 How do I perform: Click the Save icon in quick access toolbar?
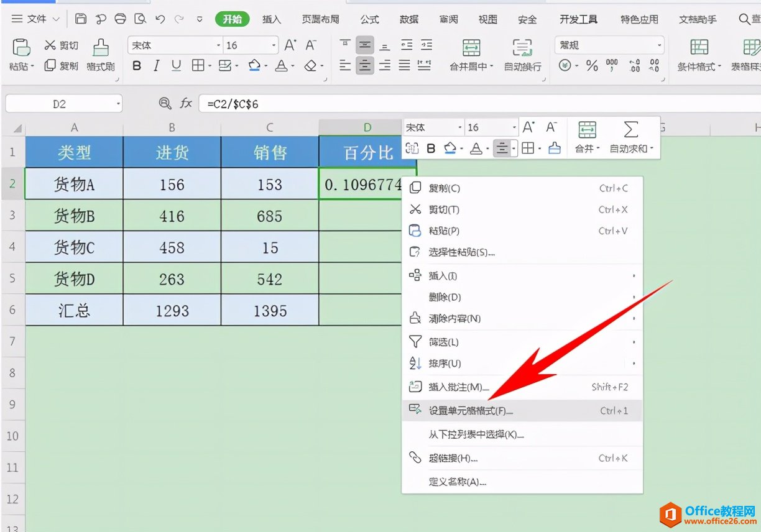(x=81, y=19)
